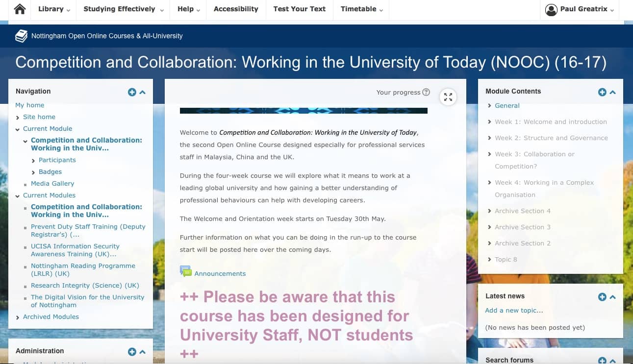This screenshot has height=364, width=633.
Task: Click the Your progress help icon
Action: tap(426, 92)
